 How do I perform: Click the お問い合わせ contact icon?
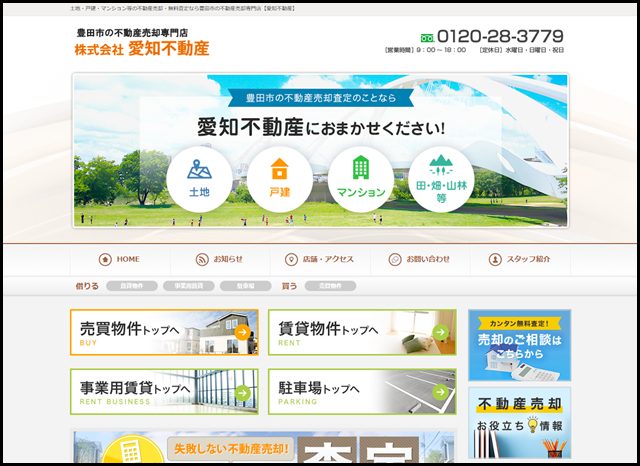[395, 260]
